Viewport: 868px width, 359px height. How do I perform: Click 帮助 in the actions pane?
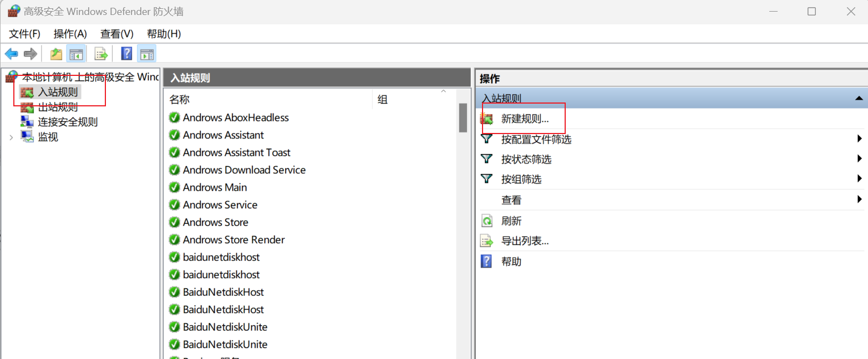coord(511,261)
